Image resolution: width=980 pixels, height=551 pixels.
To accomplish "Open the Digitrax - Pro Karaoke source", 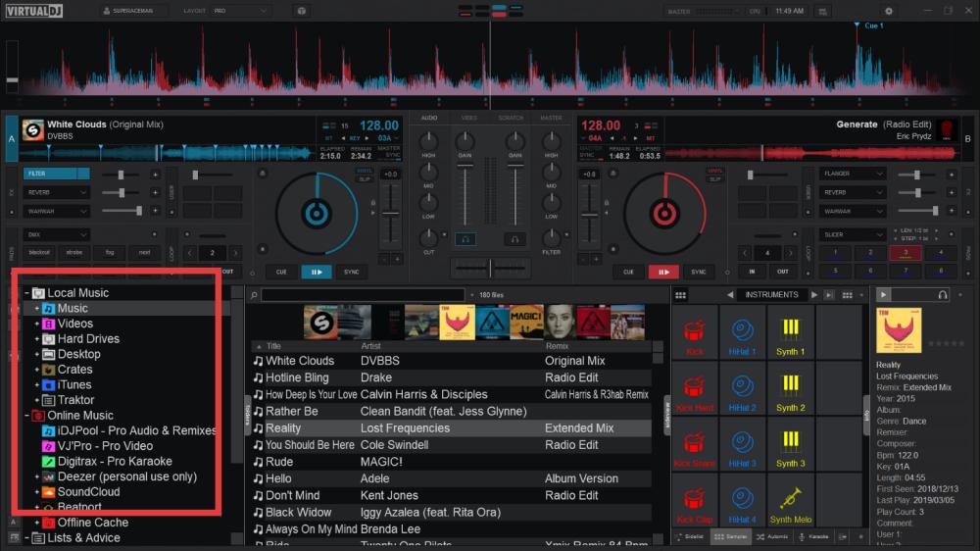I will point(115,461).
